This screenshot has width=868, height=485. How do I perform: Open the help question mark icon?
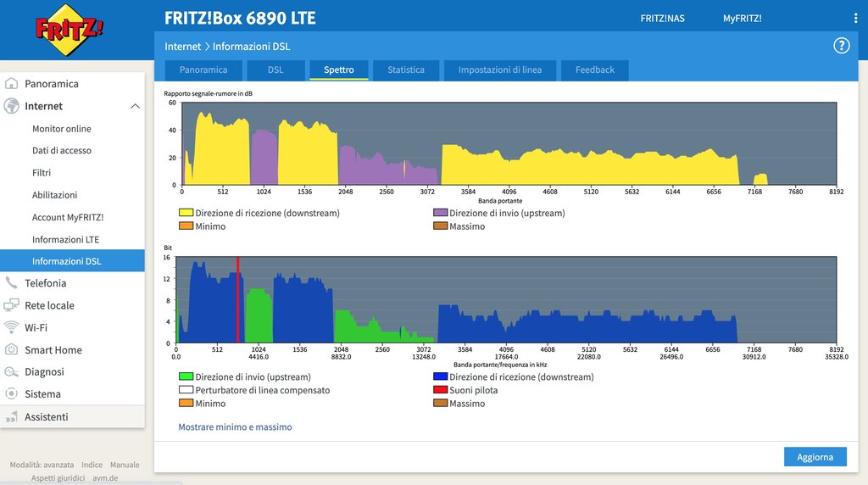click(x=841, y=46)
